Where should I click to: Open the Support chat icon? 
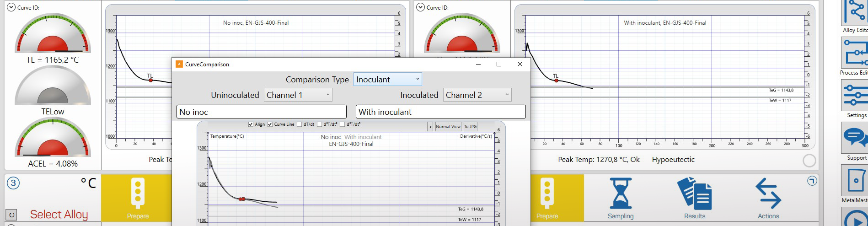[x=855, y=138]
